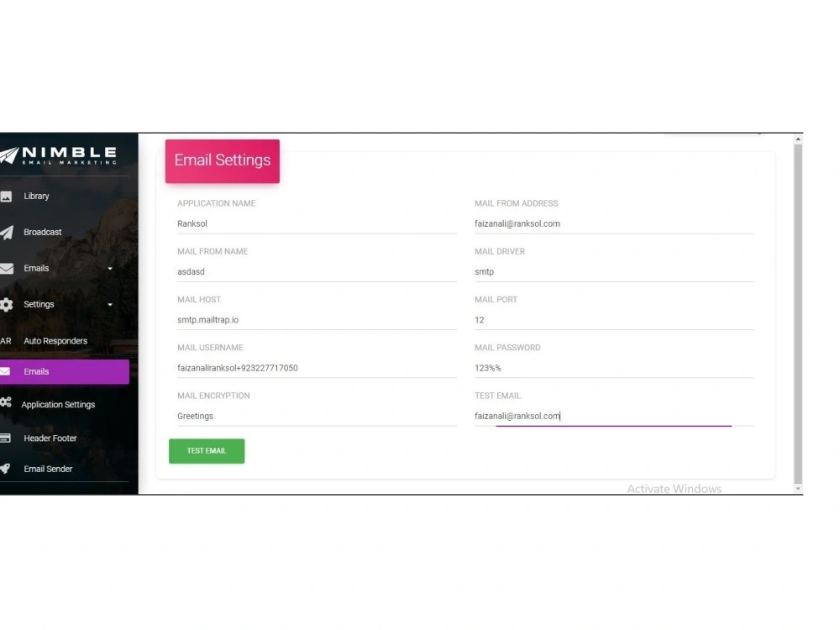Click the Email Settings header title
This screenshot has width=840, height=630.
point(223,160)
